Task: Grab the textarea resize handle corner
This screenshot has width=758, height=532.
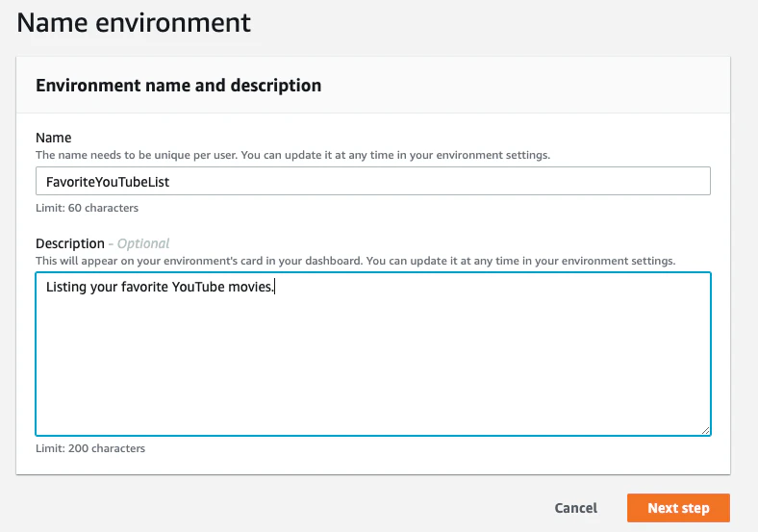Action: click(x=705, y=430)
